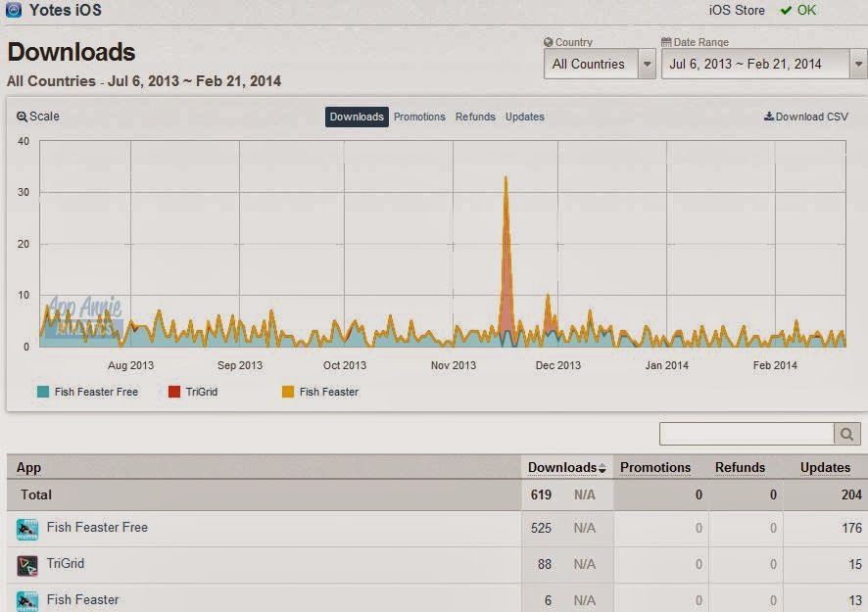Click the Total updates value 204
The height and width of the screenshot is (612, 868).
pyautogui.click(x=851, y=494)
